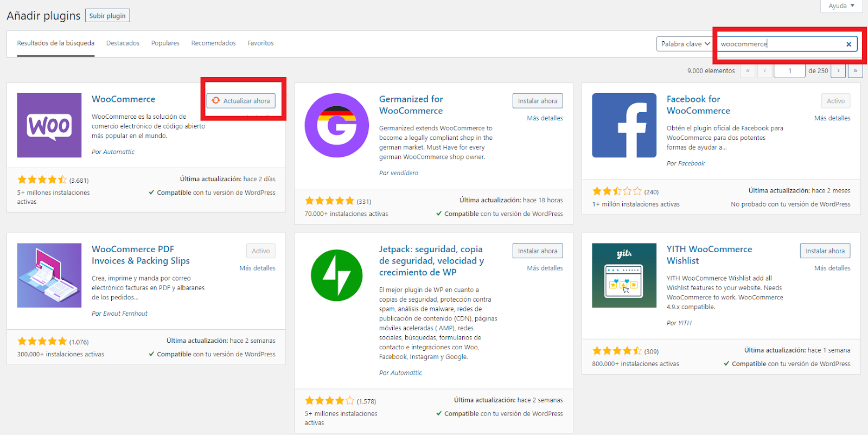Click the WooCommerce plugin title link

tap(124, 99)
